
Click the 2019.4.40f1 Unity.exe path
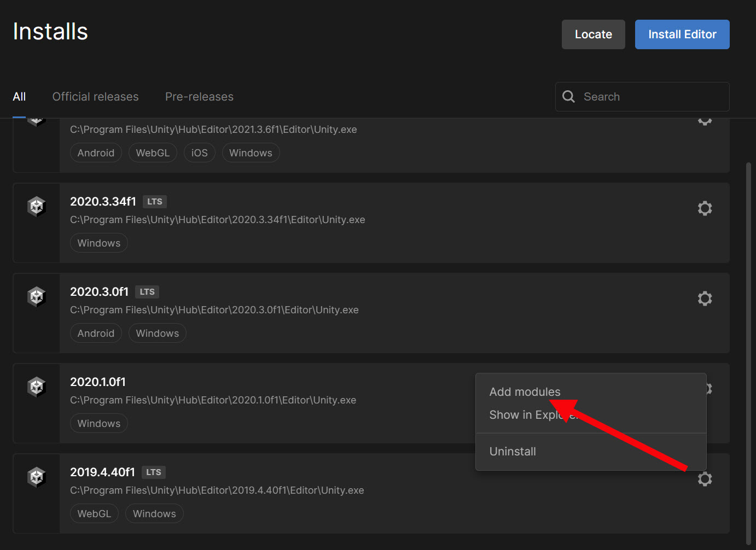(217, 490)
